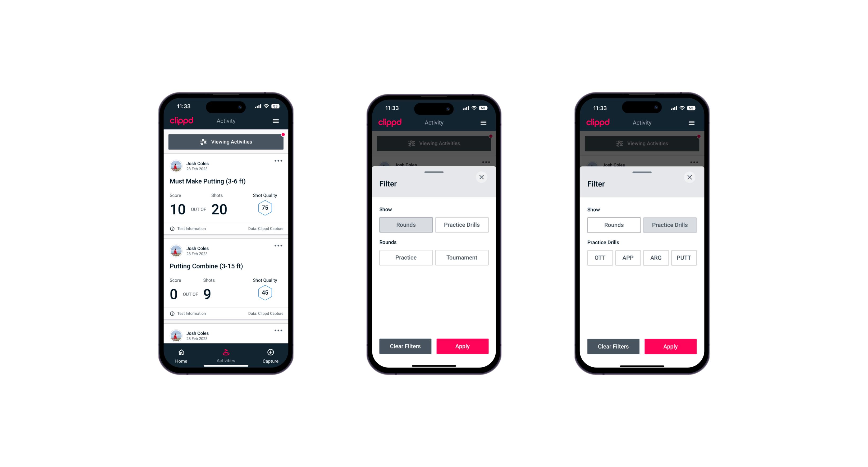Scroll down the activities feed
Viewport: 868px width, 467px height.
(226, 259)
